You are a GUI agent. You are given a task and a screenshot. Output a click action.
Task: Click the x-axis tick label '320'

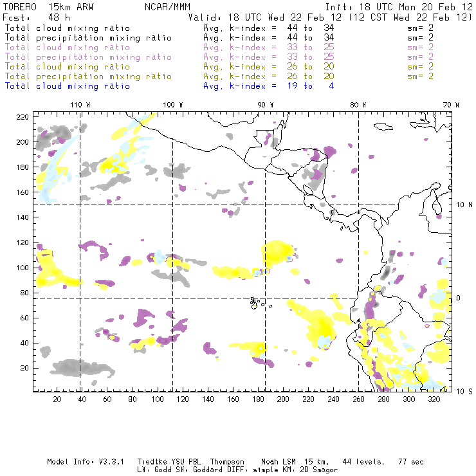coord(434,399)
